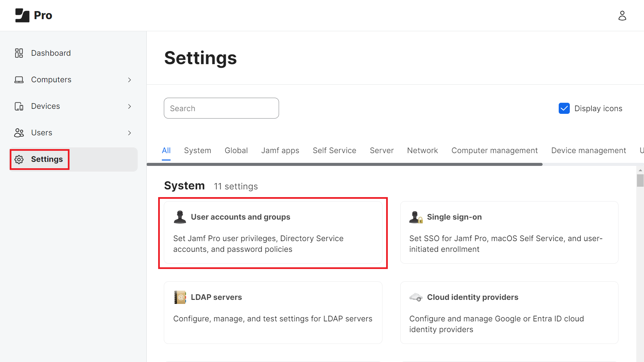644x362 pixels.
Task: Switch to the Jamf apps tab
Action: click(280, 151)
